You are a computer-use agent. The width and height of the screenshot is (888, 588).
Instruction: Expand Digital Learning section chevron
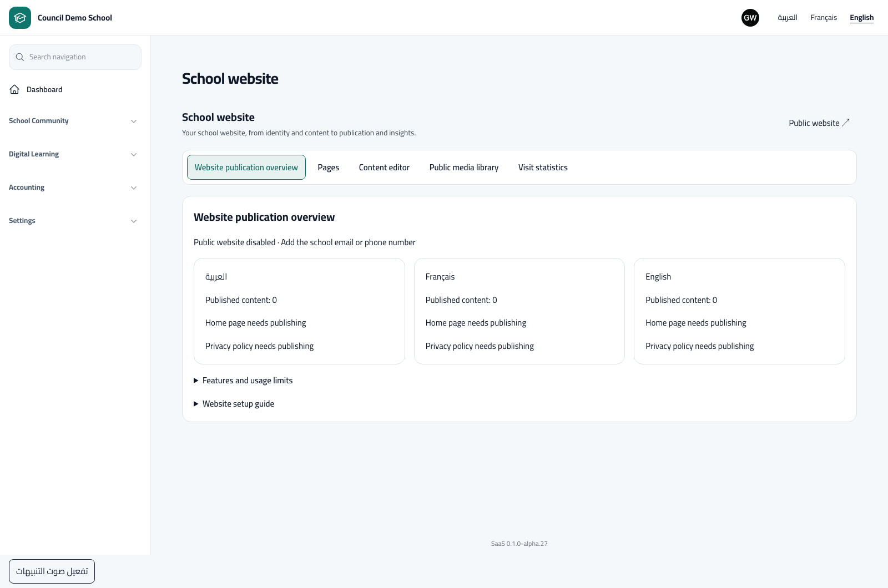click(x=134, y=154)
